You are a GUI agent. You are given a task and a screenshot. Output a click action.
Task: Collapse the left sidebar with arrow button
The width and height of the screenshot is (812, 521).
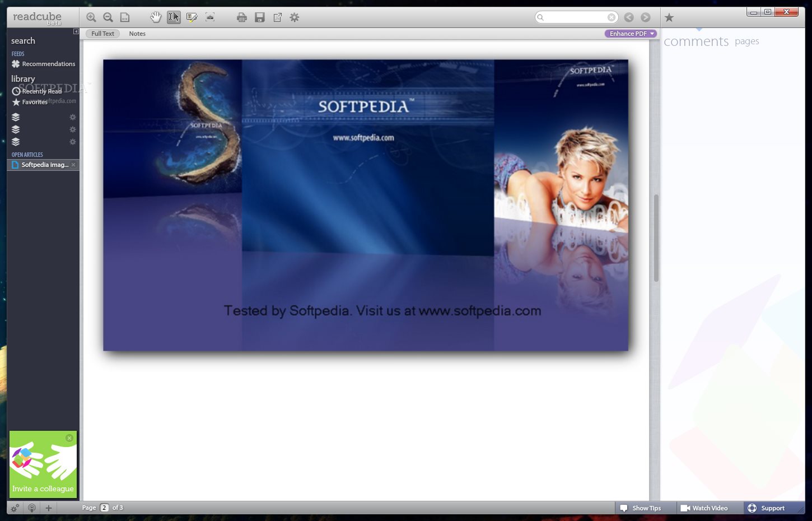tap(76, 31)
